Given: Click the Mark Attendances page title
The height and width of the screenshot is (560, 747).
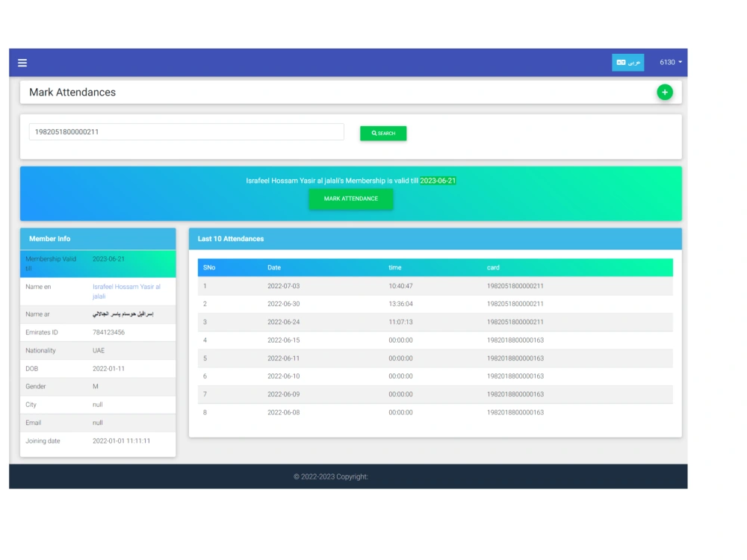Looking at the screenshot, I should point(72,93).
